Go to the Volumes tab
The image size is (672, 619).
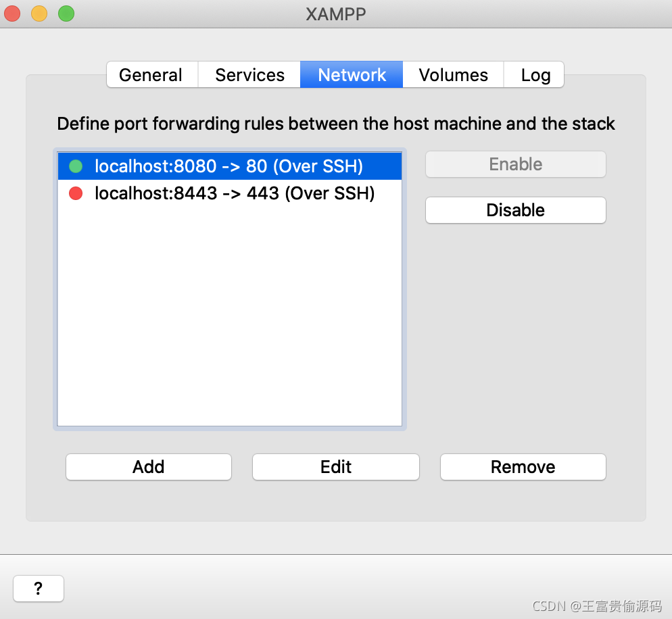(x=453, y=75)
